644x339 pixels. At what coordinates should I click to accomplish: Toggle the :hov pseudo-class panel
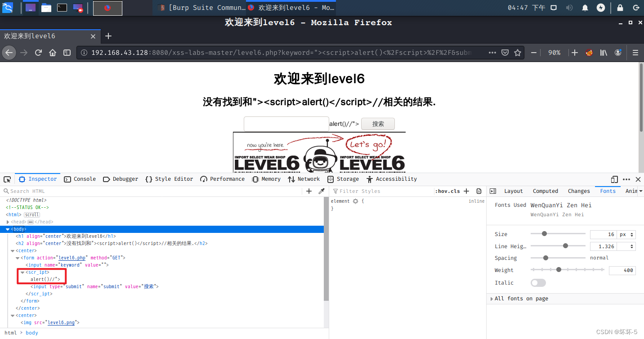click(442, 191)
